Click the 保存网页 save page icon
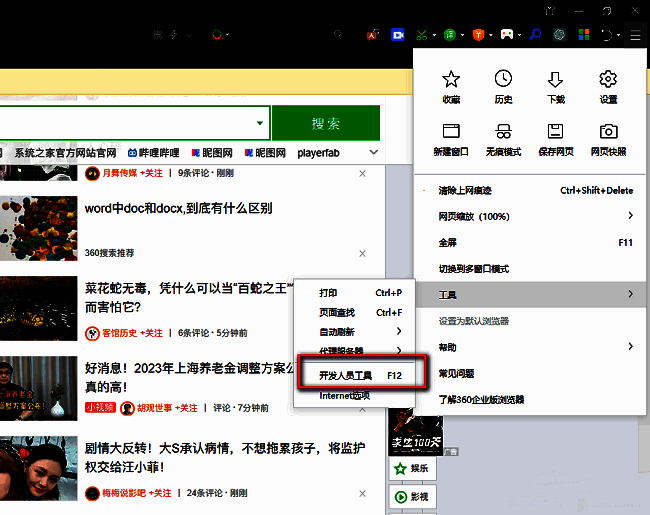The height and width of the screenshot is (515, 650). click(555, 131)
